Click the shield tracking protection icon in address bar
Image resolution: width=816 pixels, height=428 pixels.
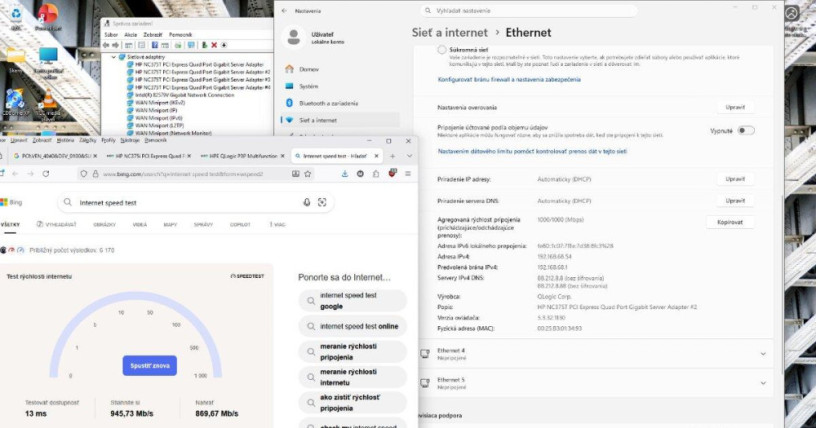tap(83, 174)
